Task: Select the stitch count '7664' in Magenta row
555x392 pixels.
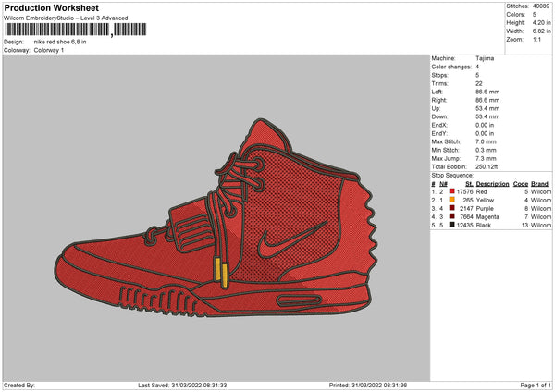Action: coord(466,217)
